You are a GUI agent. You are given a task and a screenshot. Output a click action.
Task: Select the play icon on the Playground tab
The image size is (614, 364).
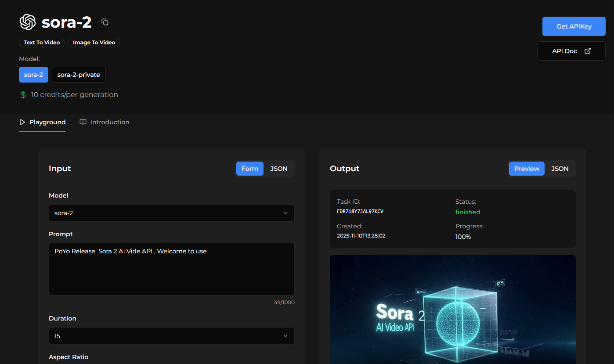tap(22, 122)
